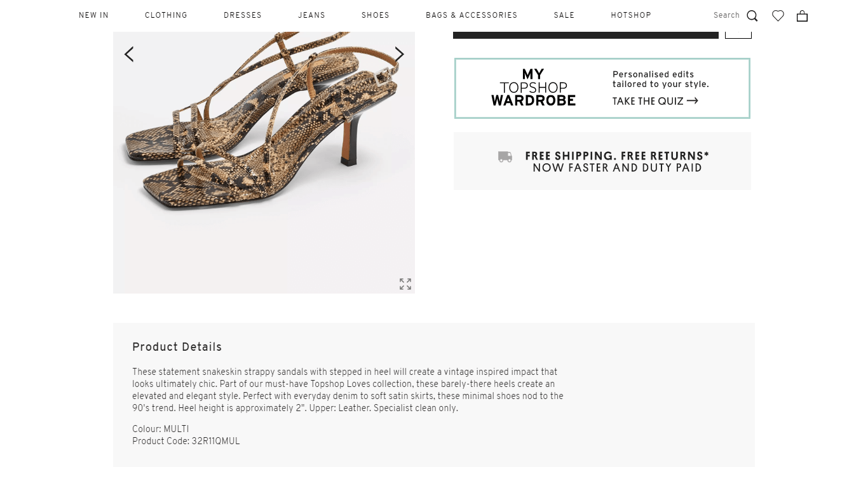This screenshot has height=488, width=868.
Task: Go to the Jeans category
Action: (x=311, y=15)
